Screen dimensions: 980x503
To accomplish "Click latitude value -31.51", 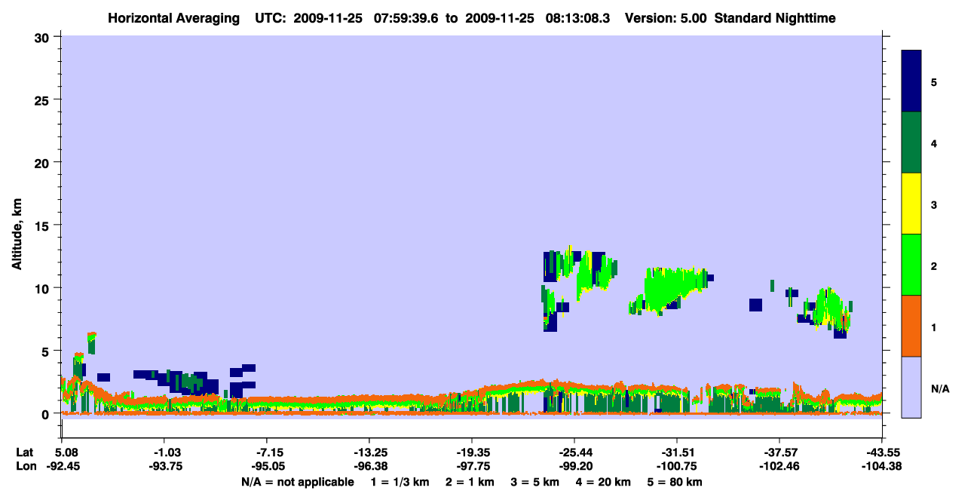I will [676, 452].
